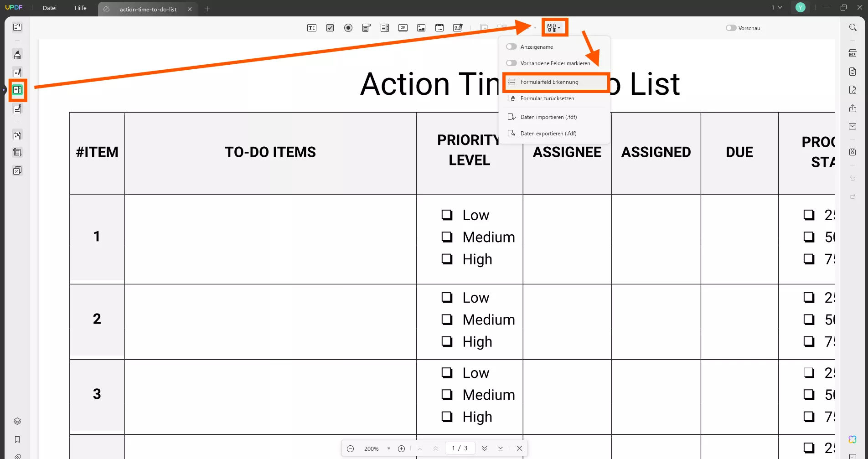Image resolution: width=868 pixels, height=459 pixels.
Task: Select the Radio Button form tool
Action: pos(348,28)
